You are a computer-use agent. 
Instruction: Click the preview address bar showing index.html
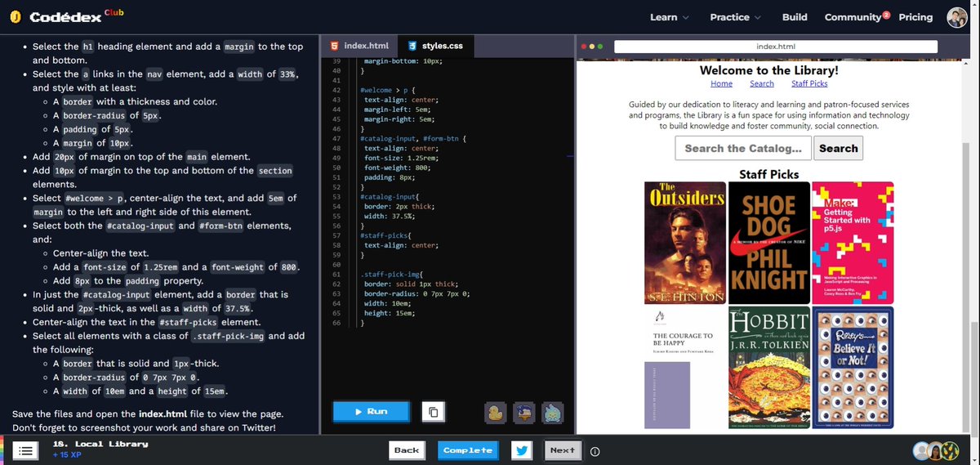point(777,47)
